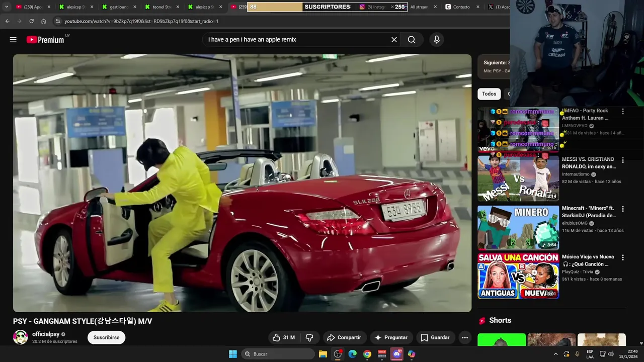
Task: Open the browser home page
Action: pos(43,21)
